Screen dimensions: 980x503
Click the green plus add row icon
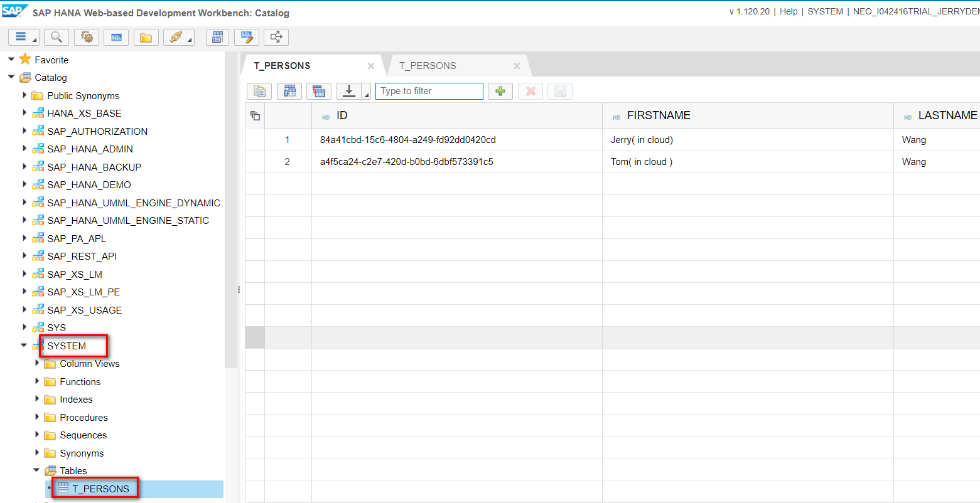(500, 91)
